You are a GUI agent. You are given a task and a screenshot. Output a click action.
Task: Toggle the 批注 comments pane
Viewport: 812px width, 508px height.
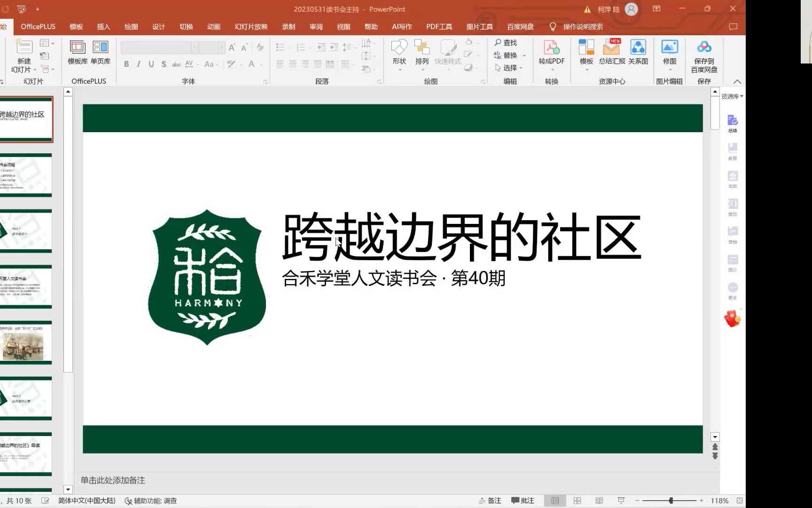click(523, 500)
